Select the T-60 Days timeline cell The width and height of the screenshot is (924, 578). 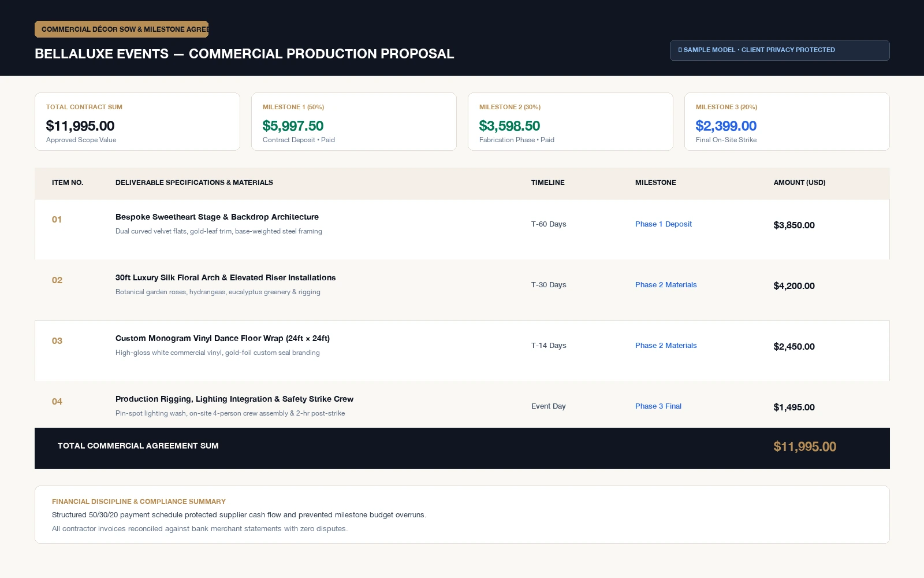click(549, 224)
